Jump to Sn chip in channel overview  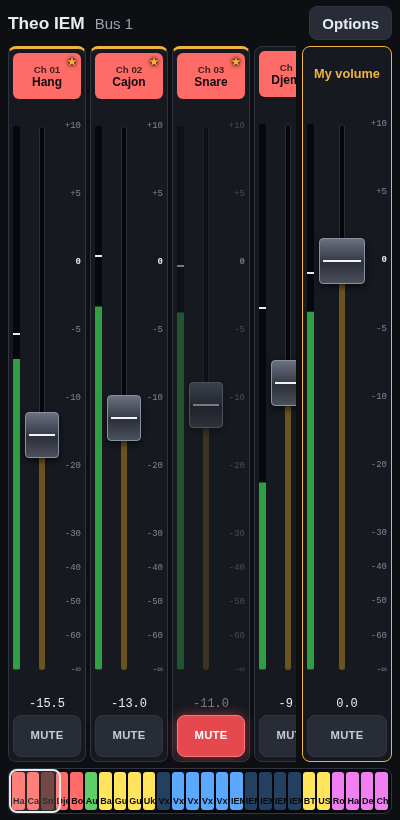point(48,791)
